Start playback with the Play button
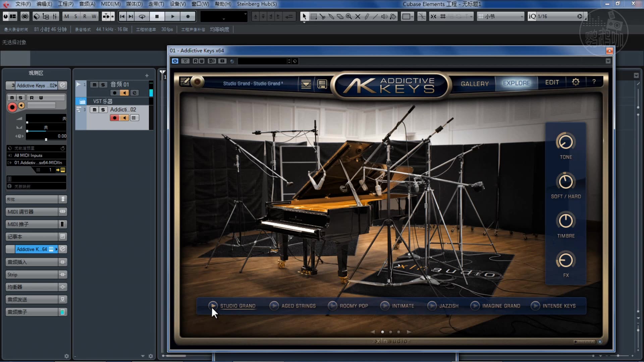 tap(173, 16)
